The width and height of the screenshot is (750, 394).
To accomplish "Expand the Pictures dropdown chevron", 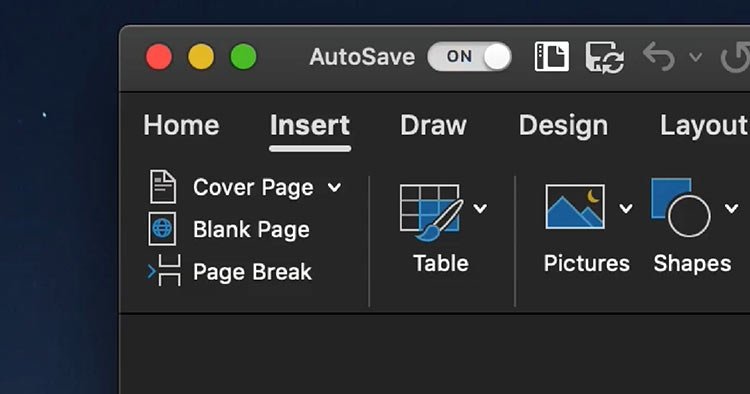I will [x=626, y=208].
